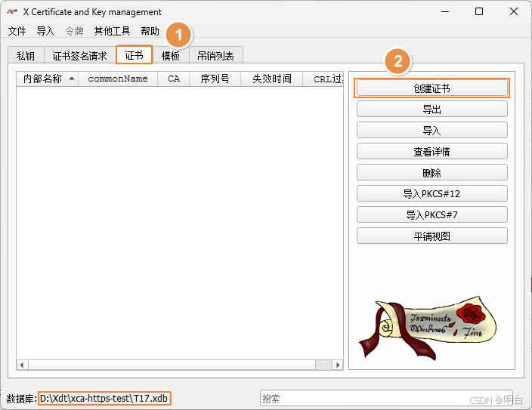
Task: Click horizontal scrollbar right arrow
Action: (338, 365)
